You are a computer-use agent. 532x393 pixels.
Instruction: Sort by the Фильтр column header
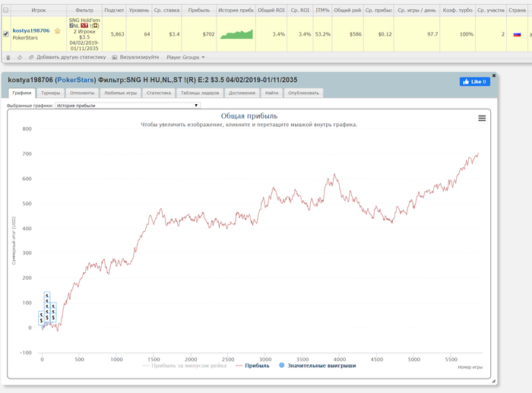(84, 10)
